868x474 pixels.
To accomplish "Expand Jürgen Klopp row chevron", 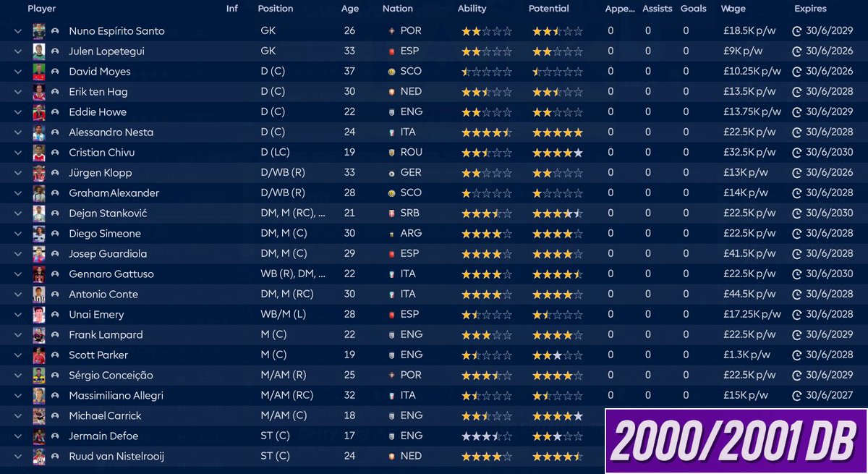I will (17, 173).
